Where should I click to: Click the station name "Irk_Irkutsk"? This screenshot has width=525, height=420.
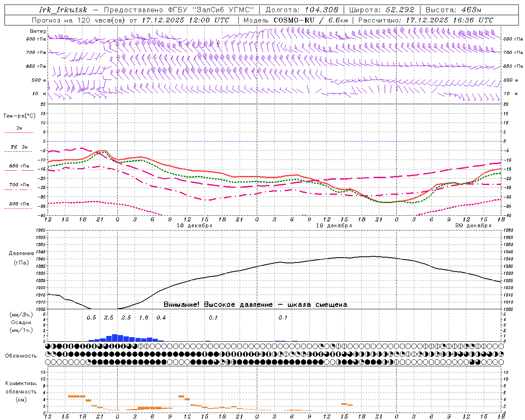coord(63,10)
